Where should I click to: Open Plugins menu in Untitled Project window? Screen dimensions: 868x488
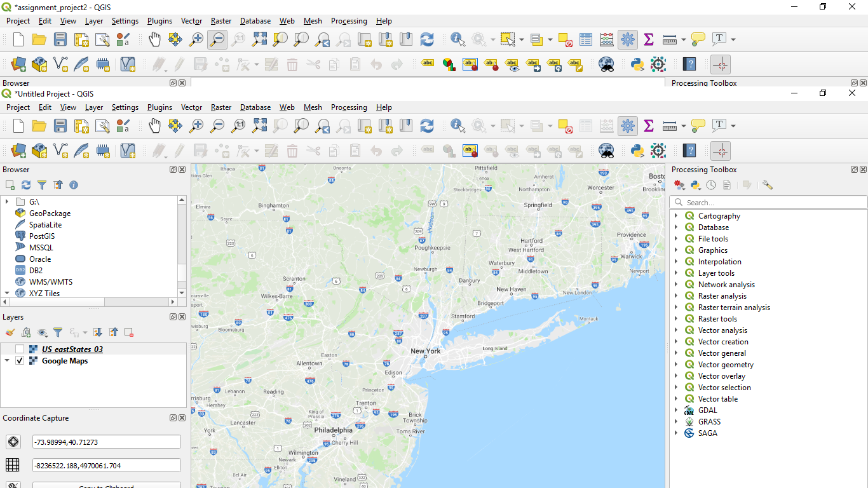(159, 107)
